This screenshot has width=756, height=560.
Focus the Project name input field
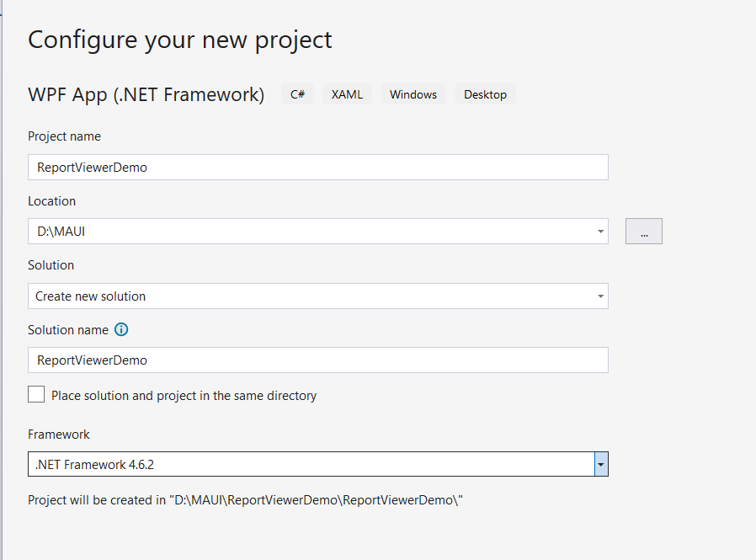[x=318, y=168]
